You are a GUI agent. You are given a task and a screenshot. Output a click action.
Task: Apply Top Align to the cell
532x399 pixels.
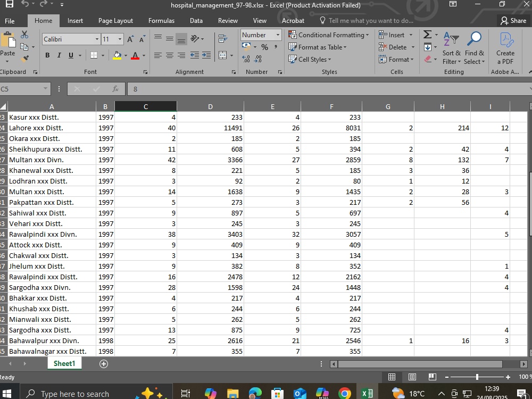158,38
